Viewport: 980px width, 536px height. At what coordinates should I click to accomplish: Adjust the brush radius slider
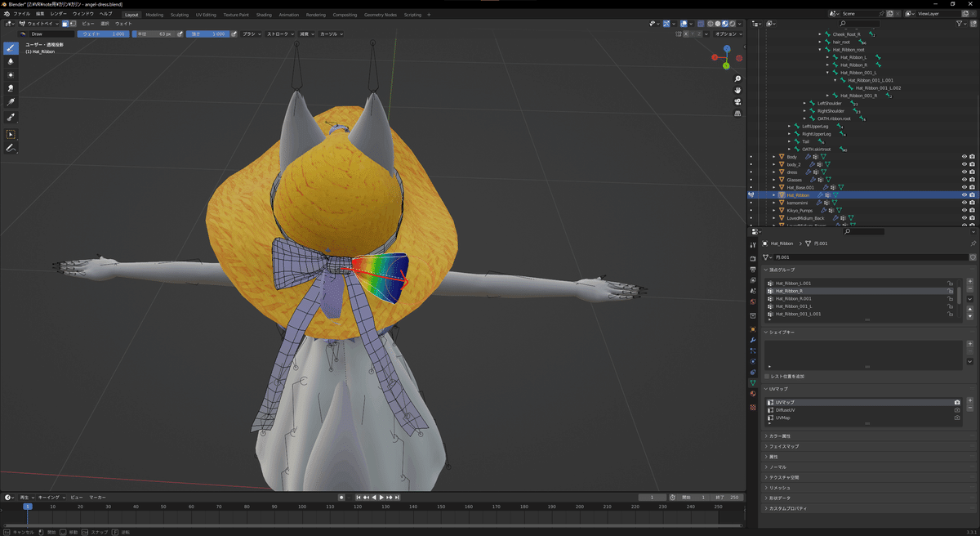pos(154,34)
